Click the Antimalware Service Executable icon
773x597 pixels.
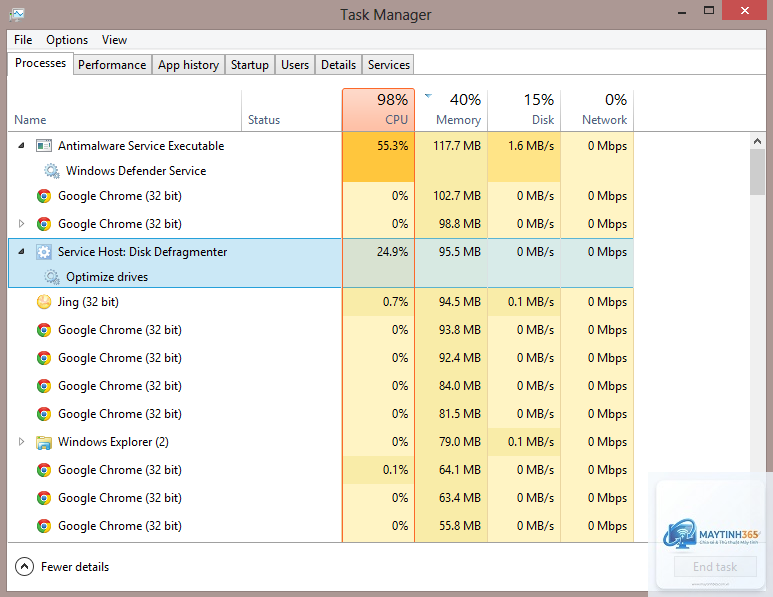[x=44, y=146]
